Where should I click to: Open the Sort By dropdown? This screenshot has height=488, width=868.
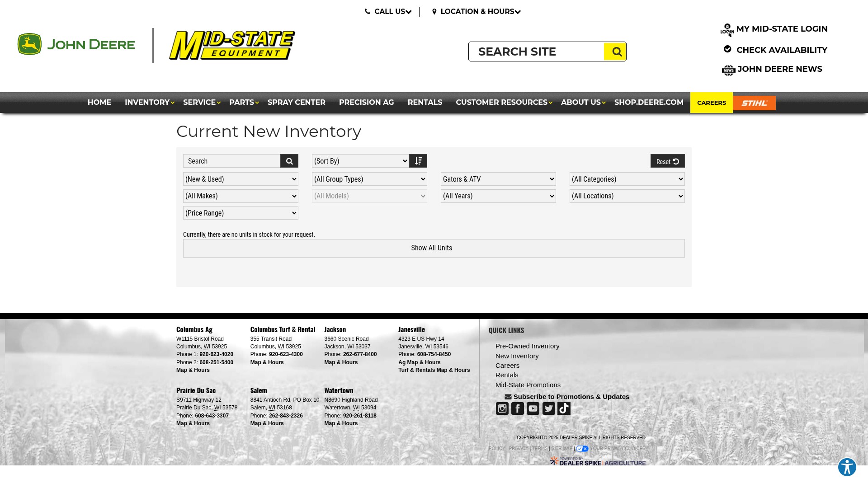[360, 161]
